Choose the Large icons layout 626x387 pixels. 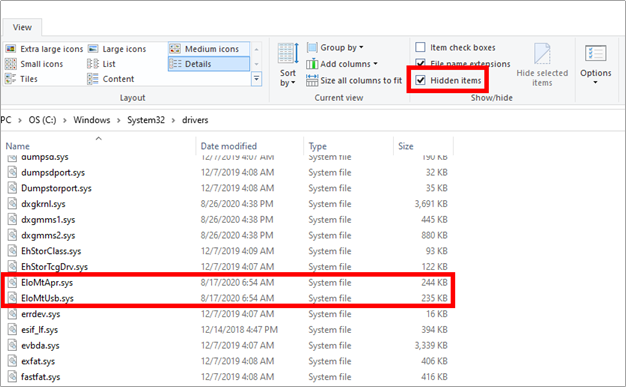(117, 49)
